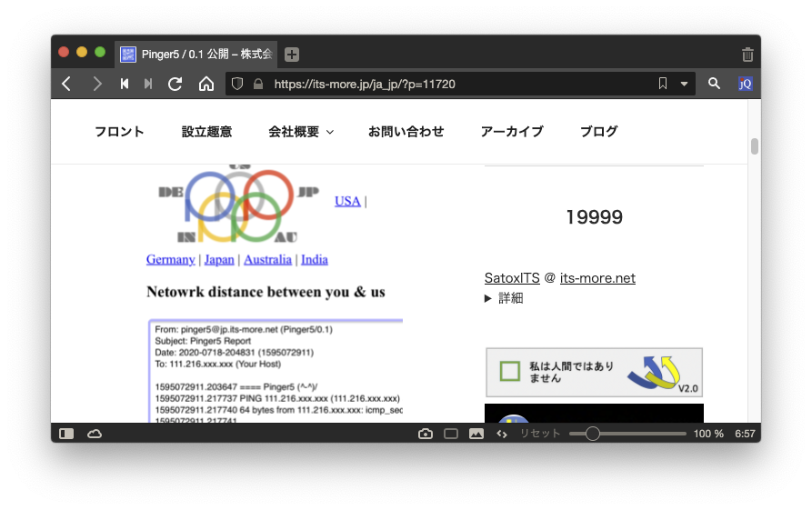This screenshot has width=812, height=510.
Task: Open the お問い合わせ menu item
Action: (406, 132)
